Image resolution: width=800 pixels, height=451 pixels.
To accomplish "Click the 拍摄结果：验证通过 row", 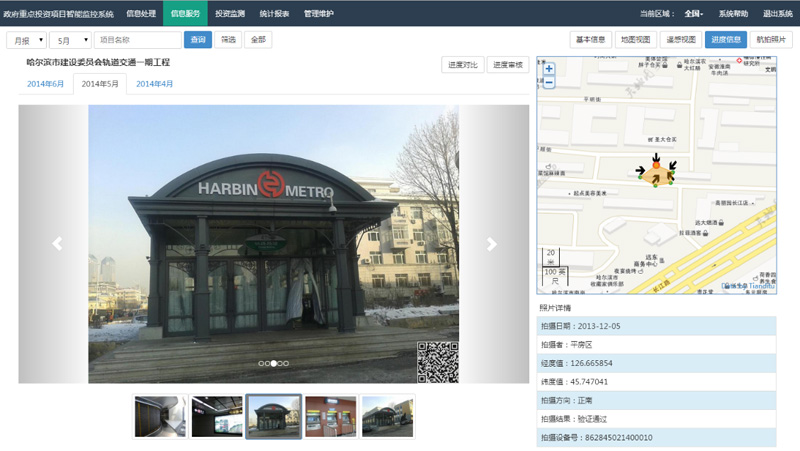I will coord(656,419).
